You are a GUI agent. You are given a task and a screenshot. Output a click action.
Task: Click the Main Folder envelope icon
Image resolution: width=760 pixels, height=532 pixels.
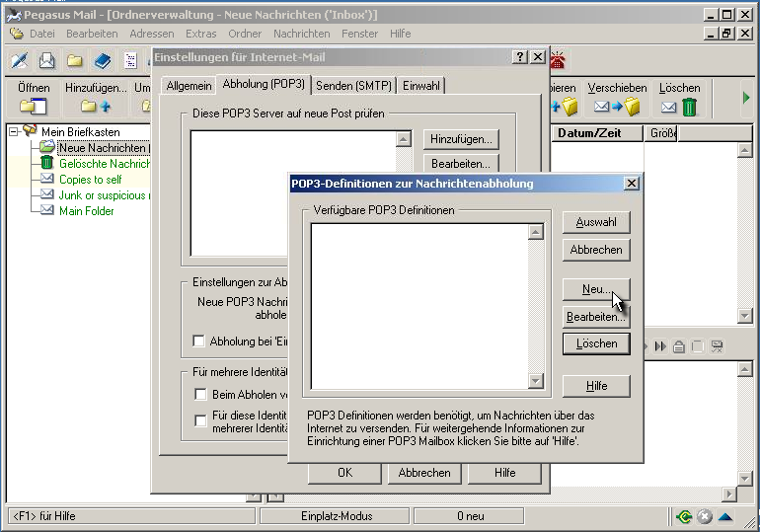47,210
